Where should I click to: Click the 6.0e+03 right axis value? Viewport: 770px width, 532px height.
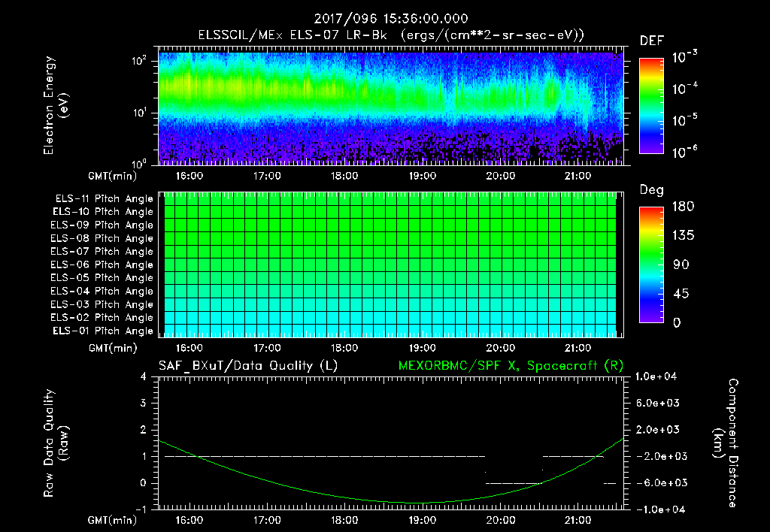(x=657, y=403)
